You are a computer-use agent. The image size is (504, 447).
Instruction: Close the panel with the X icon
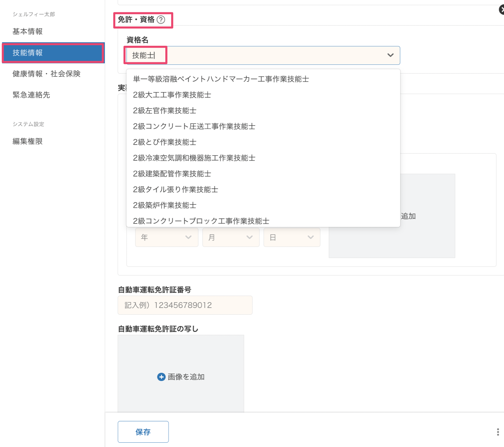click(501, 10)
